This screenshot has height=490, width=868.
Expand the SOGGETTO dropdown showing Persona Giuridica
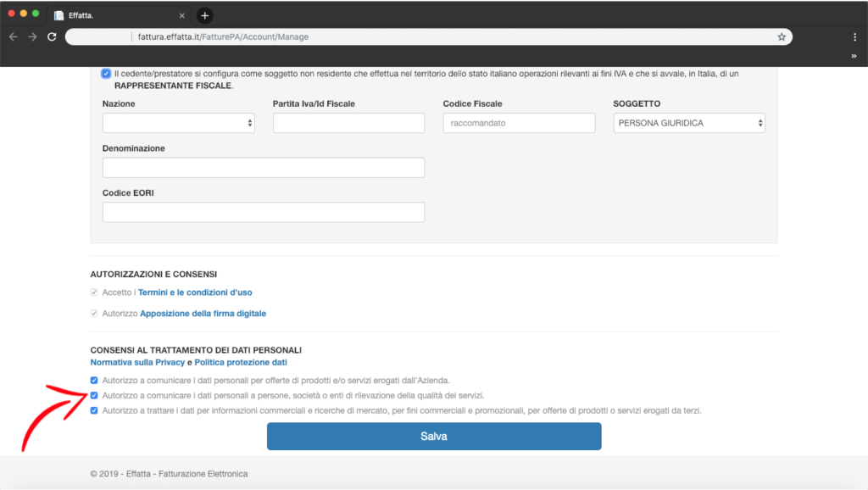point(688,123)
